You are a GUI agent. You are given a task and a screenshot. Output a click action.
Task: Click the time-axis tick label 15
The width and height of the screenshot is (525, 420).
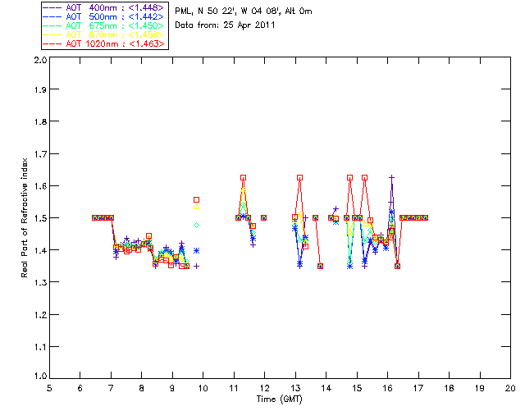(357, 388)
